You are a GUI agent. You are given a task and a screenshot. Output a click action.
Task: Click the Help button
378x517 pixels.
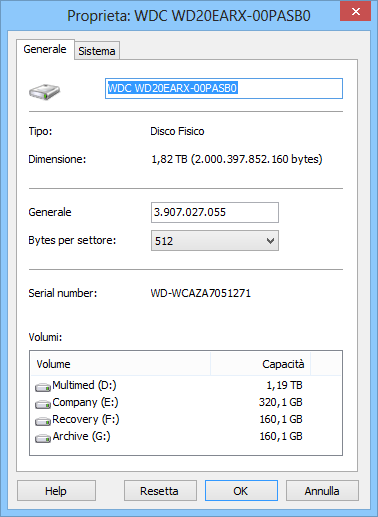pyautogui.click(x=56, y=491)
